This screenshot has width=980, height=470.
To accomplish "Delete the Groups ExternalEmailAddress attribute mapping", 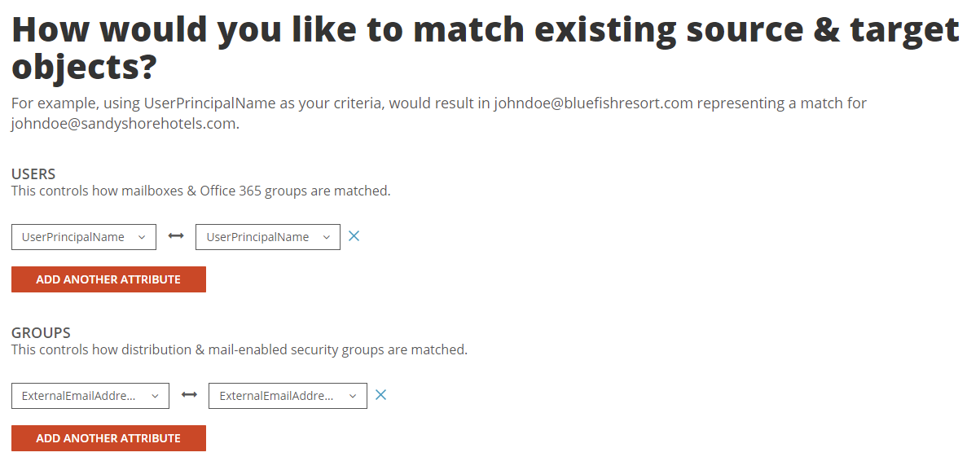I will 380,395.
